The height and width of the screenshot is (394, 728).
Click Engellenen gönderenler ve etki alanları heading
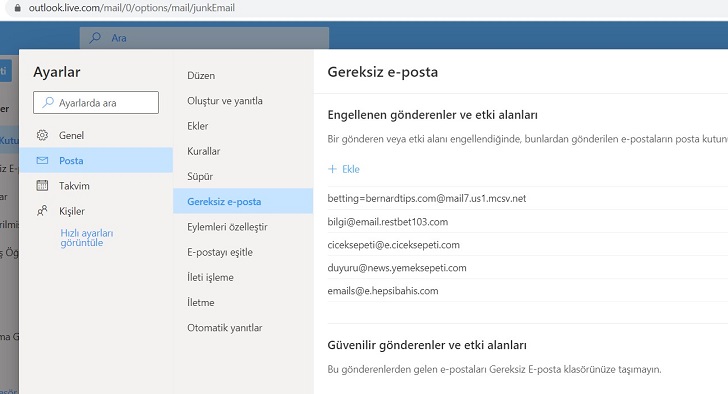[432, 115]
